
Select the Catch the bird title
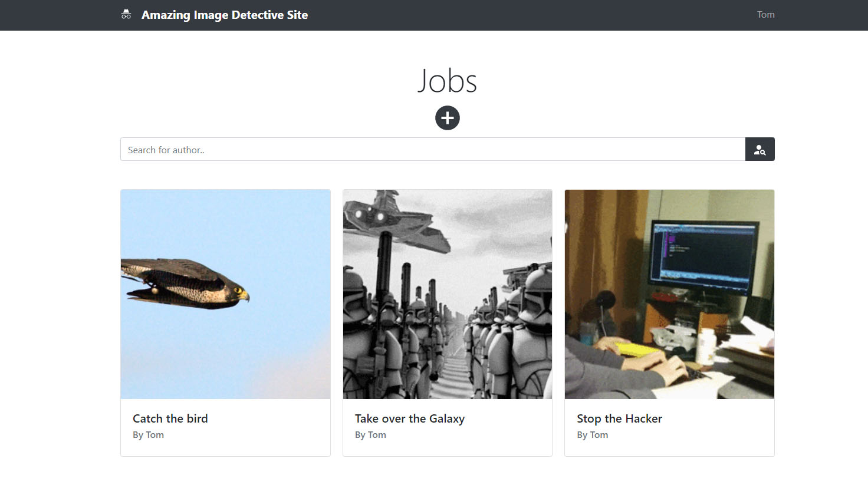tap(170, 418)
